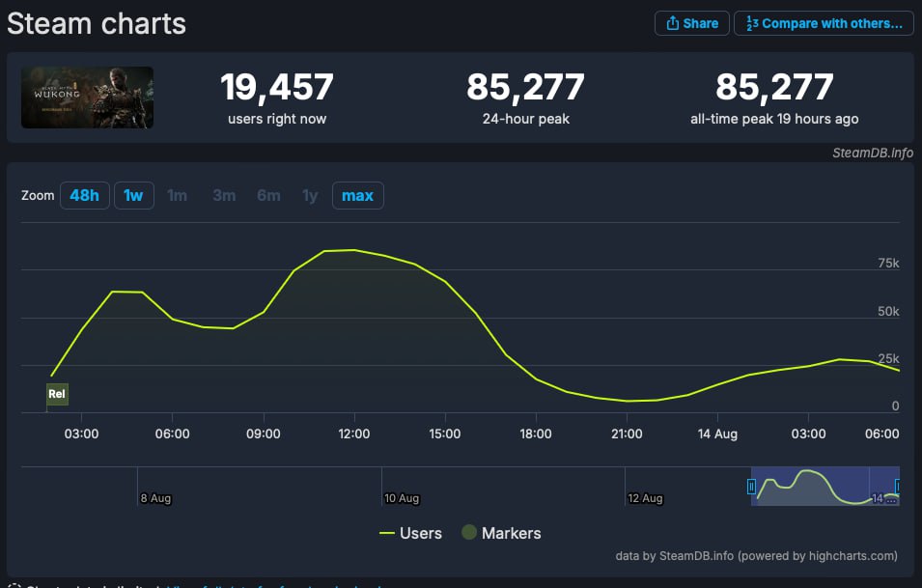Set zoom range to 1w

[133, 196]
